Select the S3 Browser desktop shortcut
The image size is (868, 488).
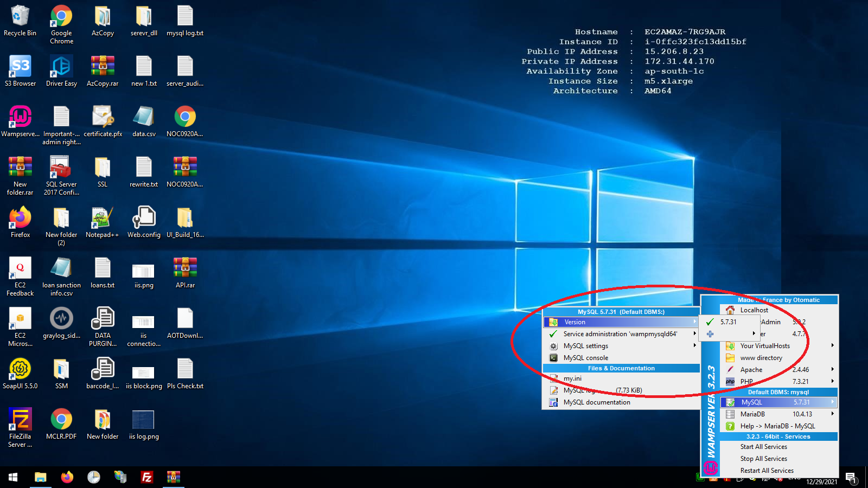[x=20, y=72]
